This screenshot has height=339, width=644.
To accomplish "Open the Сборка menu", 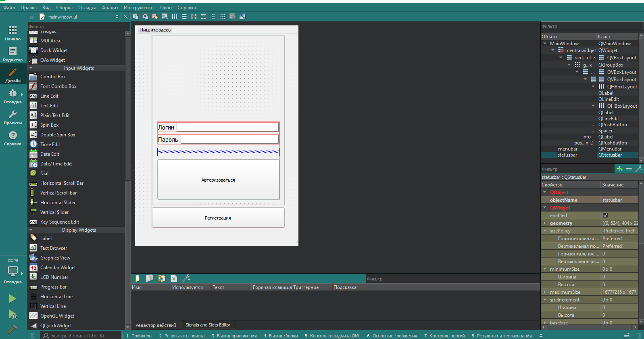I will click(x=64, y=8).
